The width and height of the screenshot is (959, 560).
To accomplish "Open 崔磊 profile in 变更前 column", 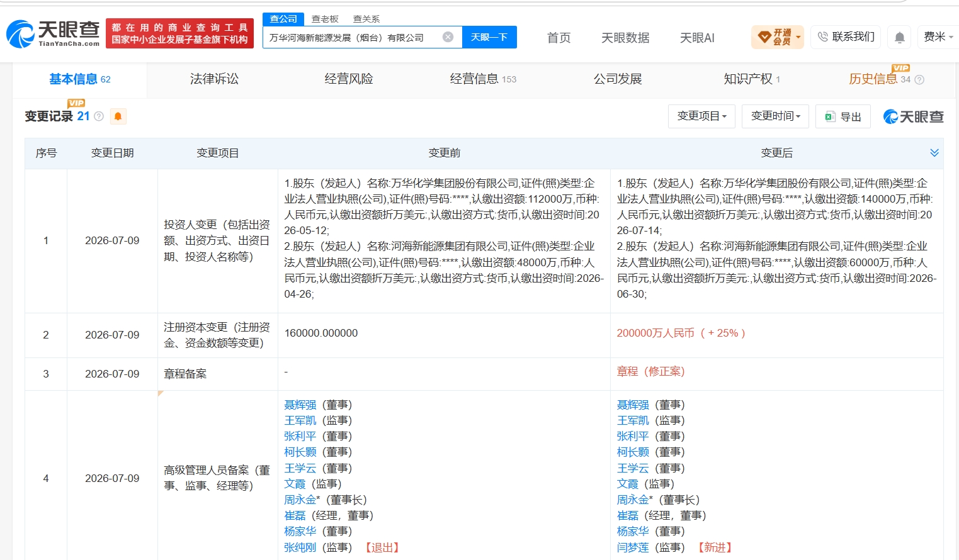I will pos(295,515).
